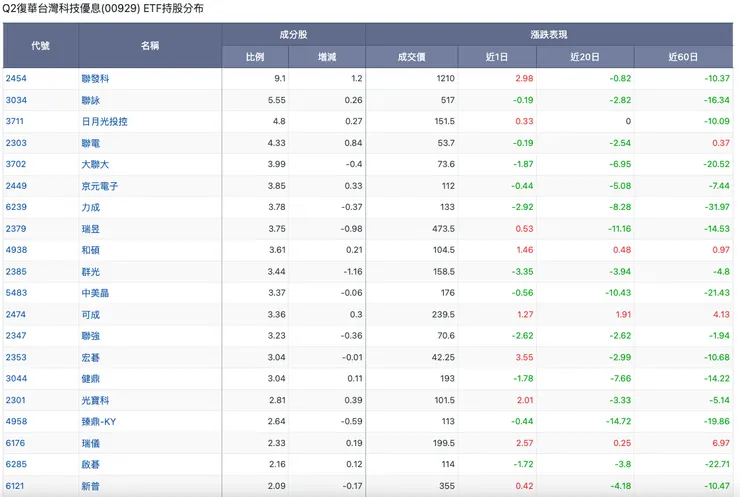740x497 pixels.
Task: Open 大聯大 stock name link
Action: pyautogui.click(x=95, y=164)
